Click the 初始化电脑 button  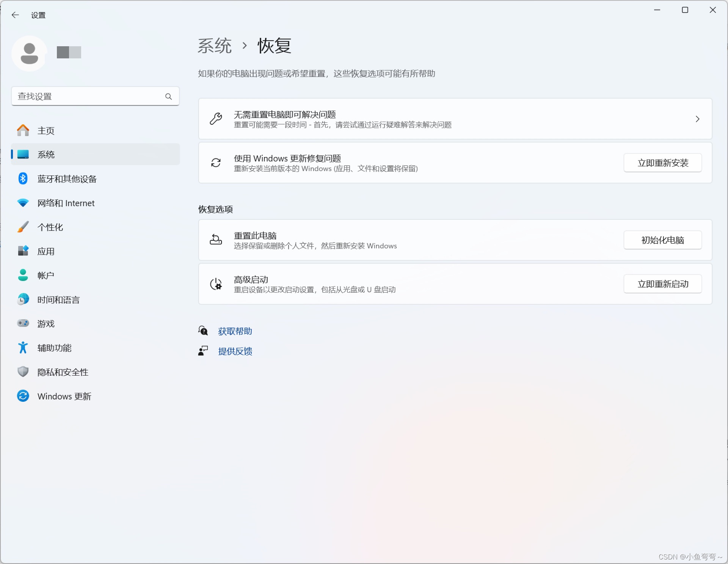pyautogui.click(x=663, y=240)
